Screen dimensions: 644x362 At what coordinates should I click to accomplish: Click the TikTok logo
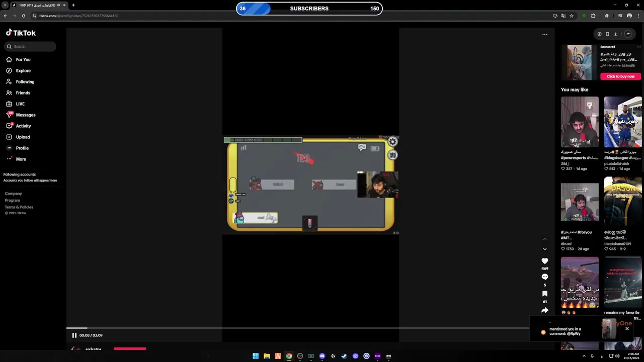point(21,33)
